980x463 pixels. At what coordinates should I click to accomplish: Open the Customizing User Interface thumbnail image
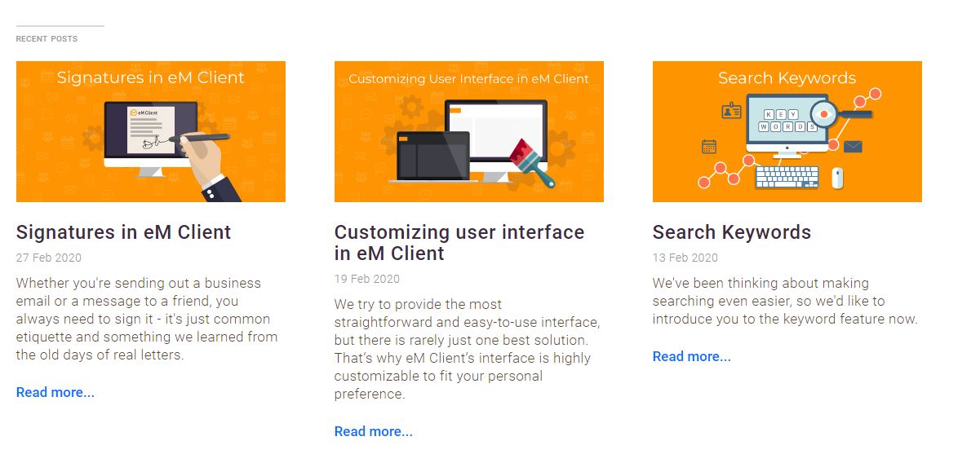(469, 131)
